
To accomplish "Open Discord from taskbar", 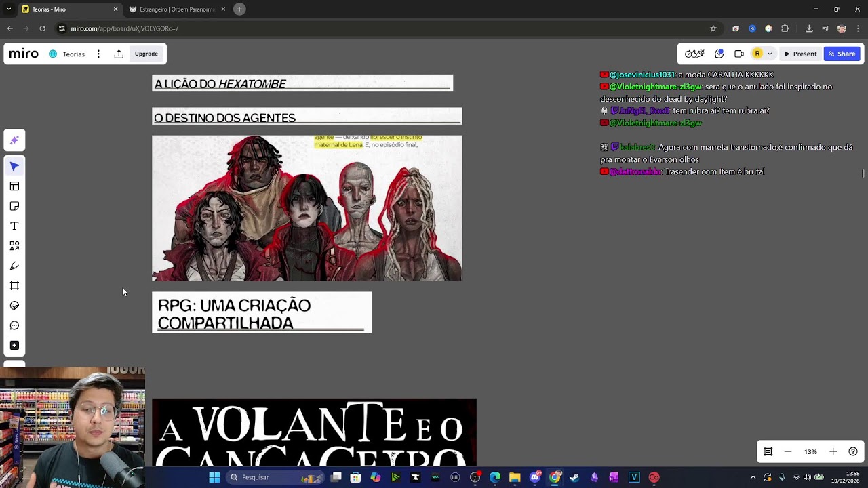I will point(535,477).
